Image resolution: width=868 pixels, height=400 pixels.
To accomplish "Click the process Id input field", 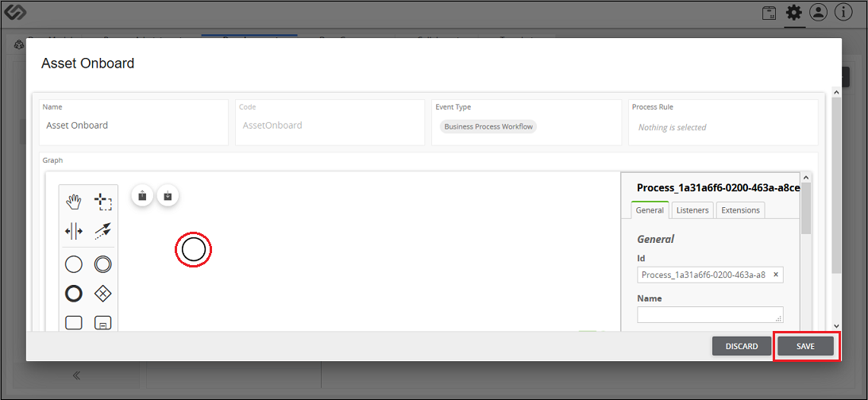I will [x=710, y=275].
